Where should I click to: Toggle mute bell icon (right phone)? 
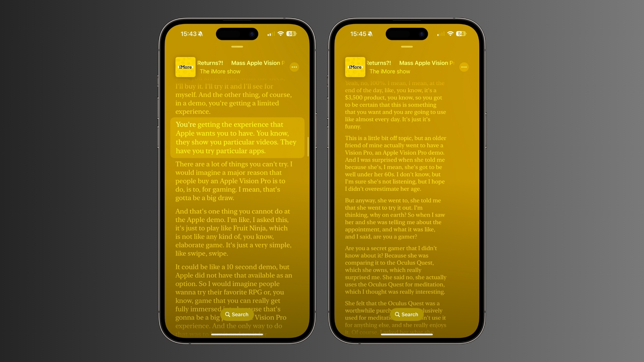click(370, 34)
